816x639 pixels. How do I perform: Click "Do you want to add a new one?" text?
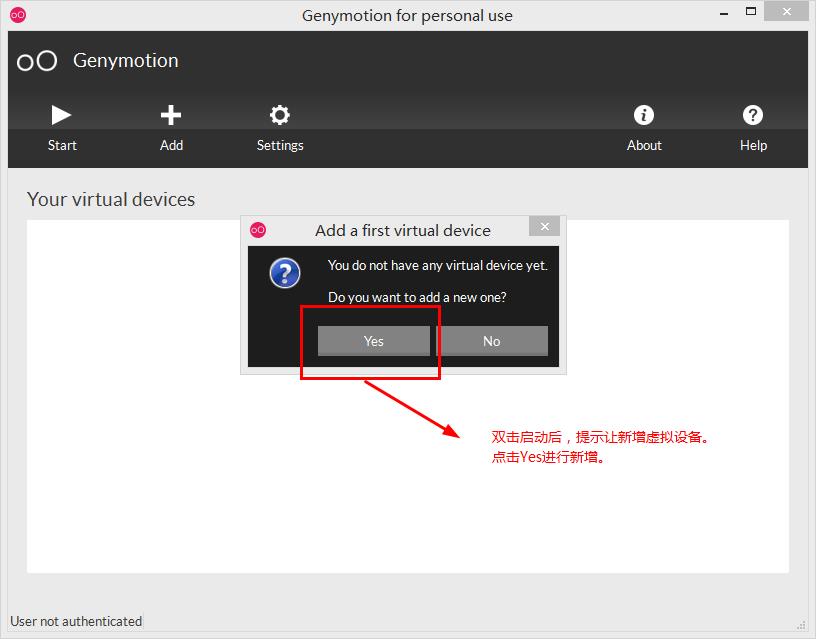[417, 297]
